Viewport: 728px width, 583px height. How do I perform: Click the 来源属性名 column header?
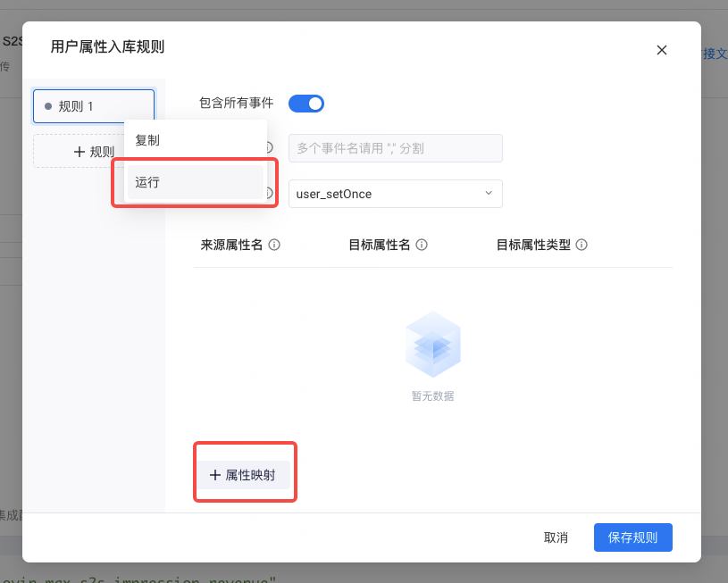point(231,245)
